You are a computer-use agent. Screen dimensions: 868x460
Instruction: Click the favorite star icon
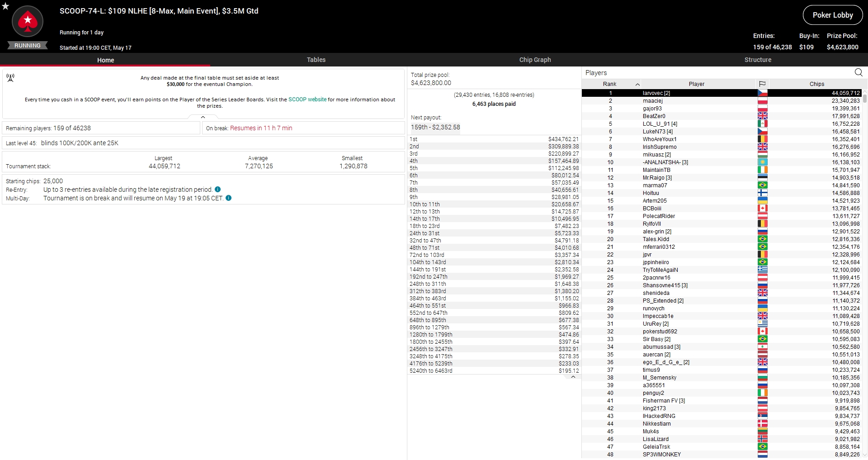click(5, 6)
